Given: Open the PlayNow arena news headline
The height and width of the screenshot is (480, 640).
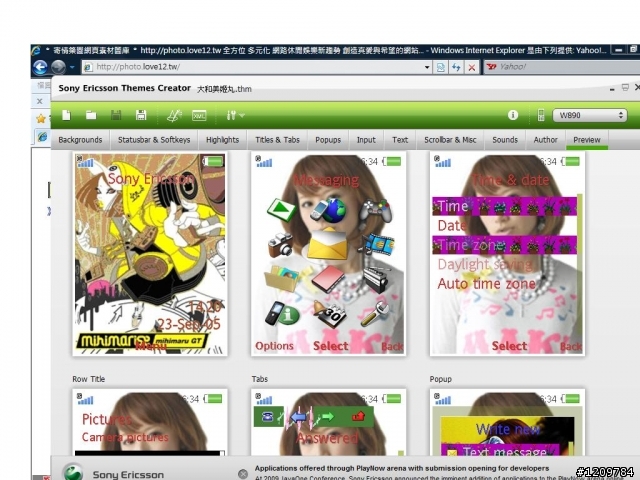Looking at the screenshot, I should [x=402, y=468].
